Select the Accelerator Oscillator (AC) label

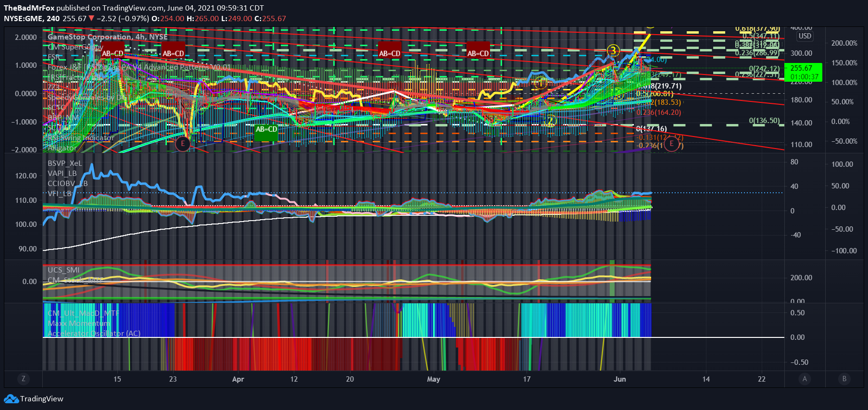click(94, 333)
